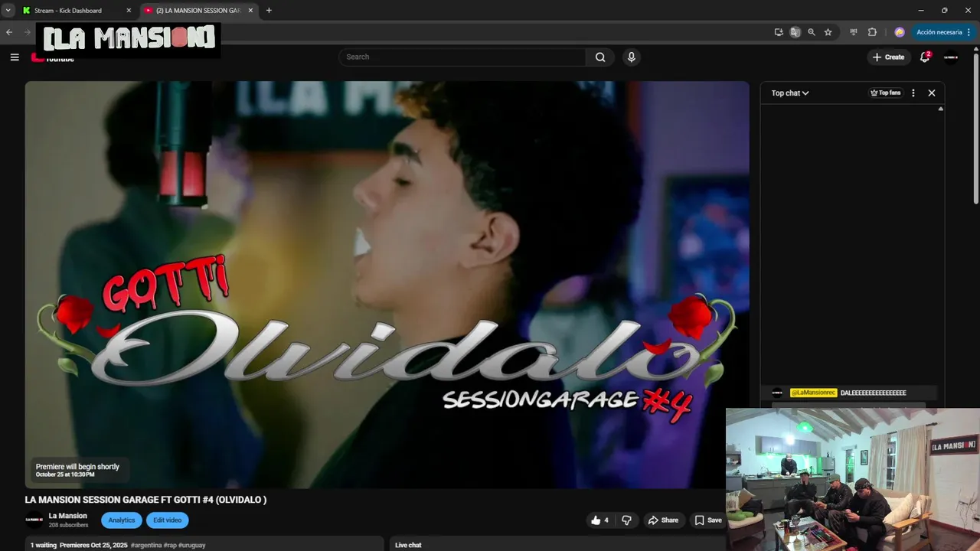Click the install app icon in address bar

[779, 32]
